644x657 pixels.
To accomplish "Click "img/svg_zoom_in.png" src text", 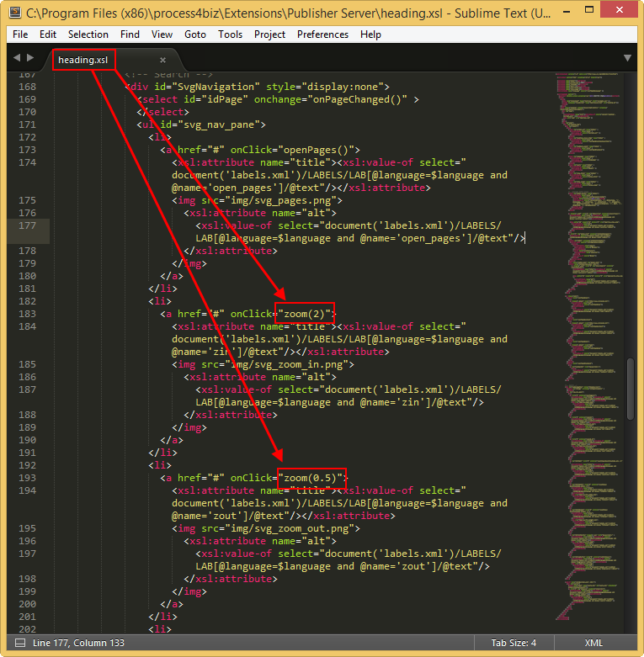I will tap(287, 364).
